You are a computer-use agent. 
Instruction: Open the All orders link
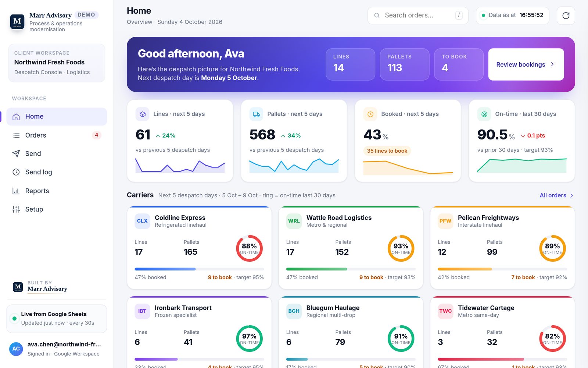(x=556, y=195)
